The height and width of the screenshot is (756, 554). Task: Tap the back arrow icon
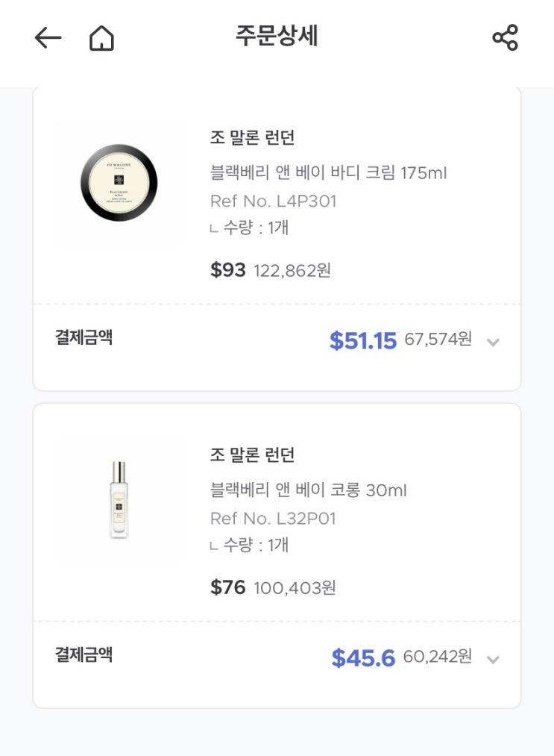48,38
